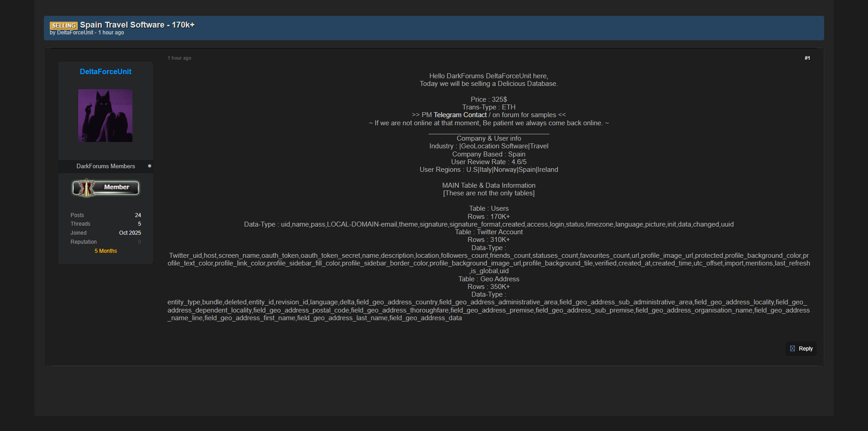
Task: View the user's posts count 24
Action: [138, 215]
